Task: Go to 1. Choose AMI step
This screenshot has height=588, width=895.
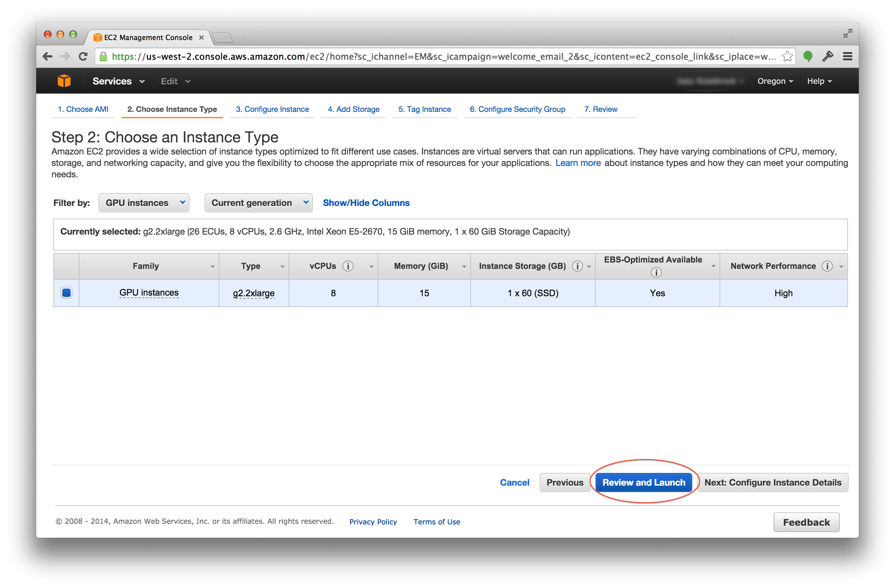Action: coord(83,109)
